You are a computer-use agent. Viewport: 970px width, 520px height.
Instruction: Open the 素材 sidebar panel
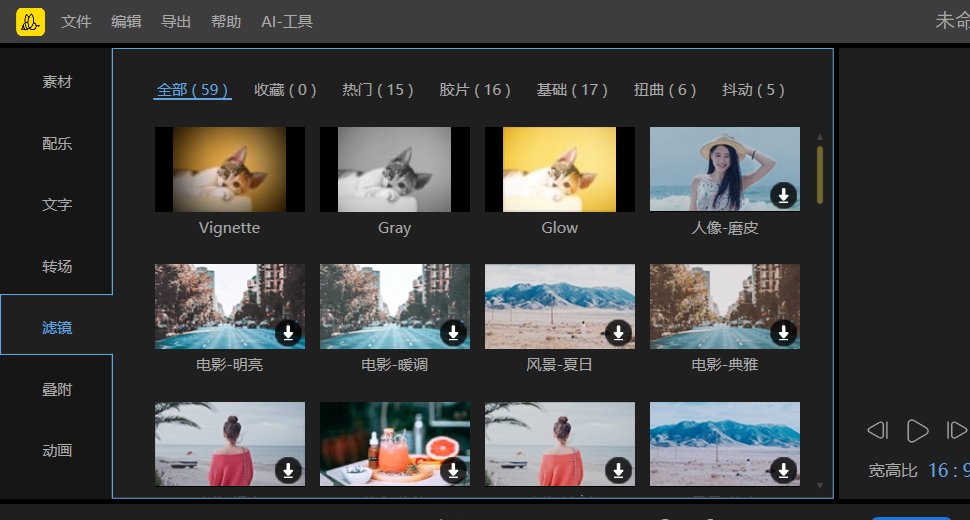click(x=57, y=82)
